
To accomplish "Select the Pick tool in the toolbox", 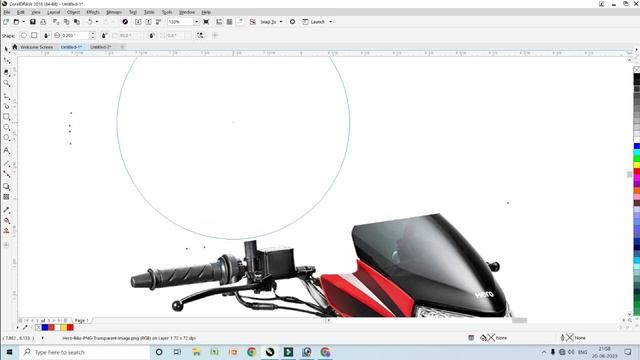I will tap(7, 49).
